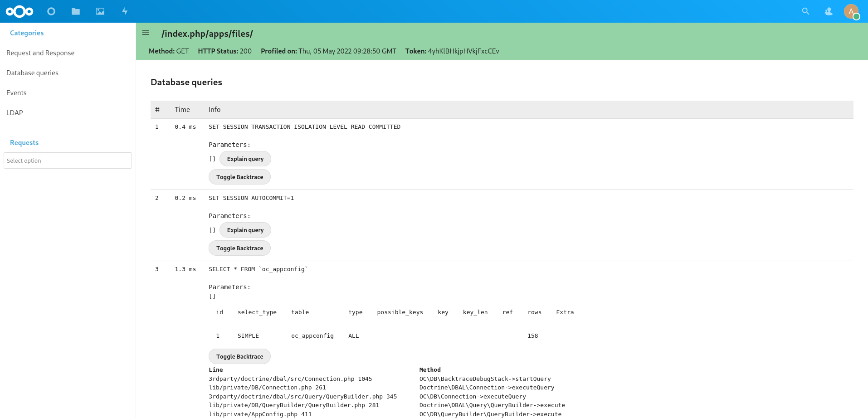The image size is (868, 418).
Task: Open the Contacts menu person icon
Action: click(x=829, y=11)
